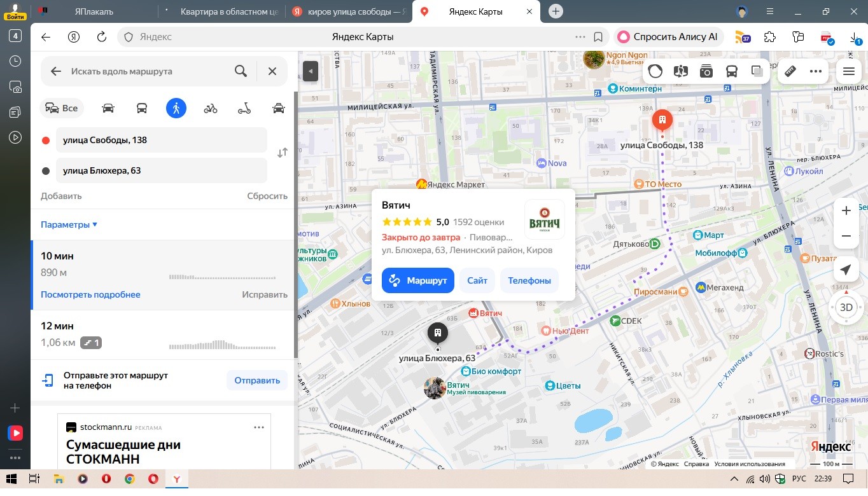
Task: Go back in the browser
Action: [46, 37]
